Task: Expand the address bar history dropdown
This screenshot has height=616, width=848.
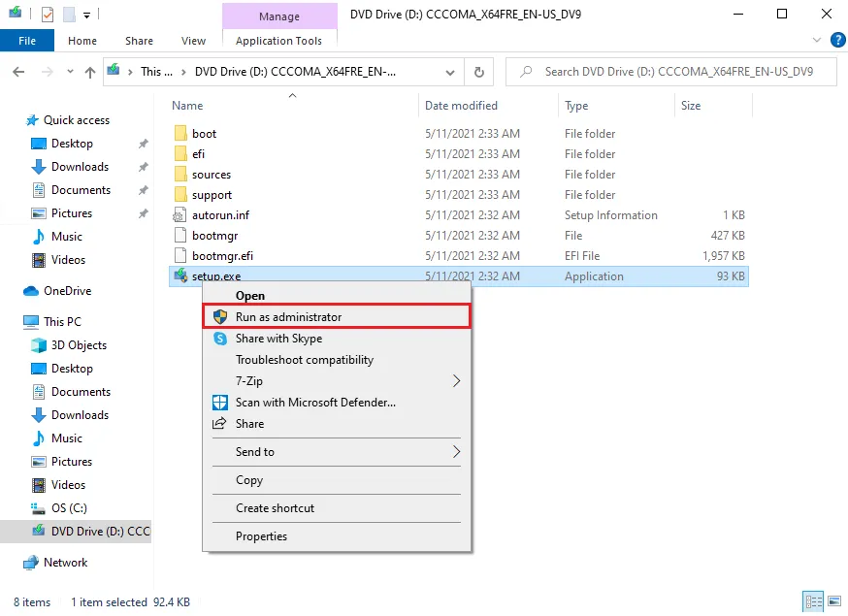Action: [450, 72]
